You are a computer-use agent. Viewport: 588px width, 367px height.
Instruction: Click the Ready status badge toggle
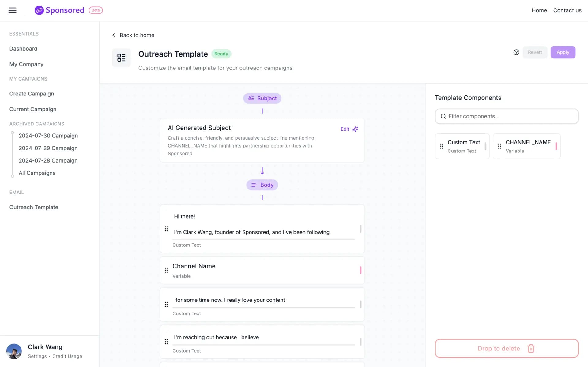click(x=221, y=54)
